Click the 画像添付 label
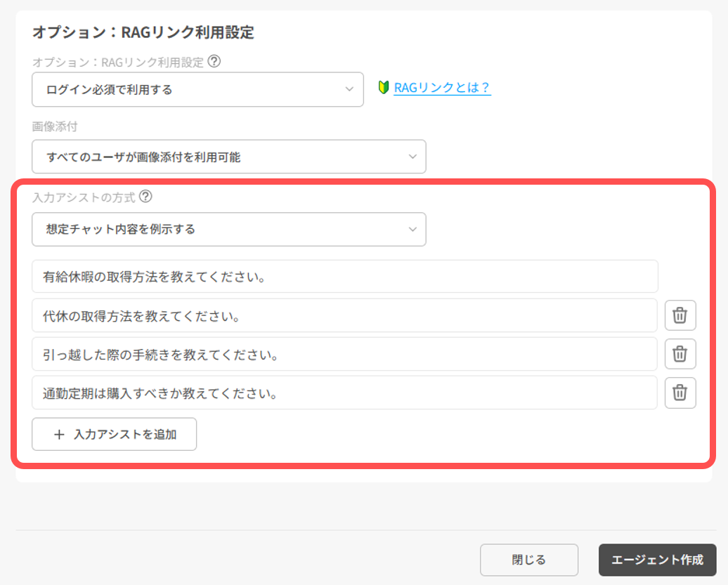 55,126
